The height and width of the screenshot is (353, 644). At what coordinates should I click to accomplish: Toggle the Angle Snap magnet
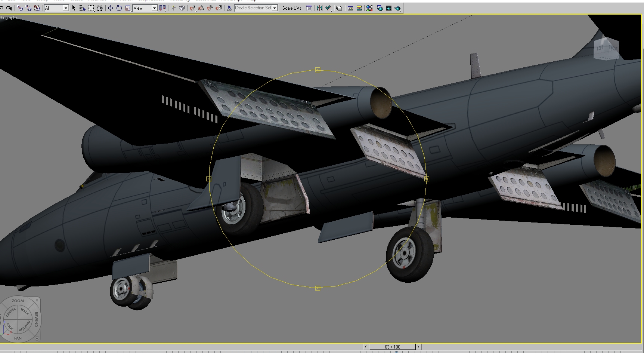coord(201,8)
